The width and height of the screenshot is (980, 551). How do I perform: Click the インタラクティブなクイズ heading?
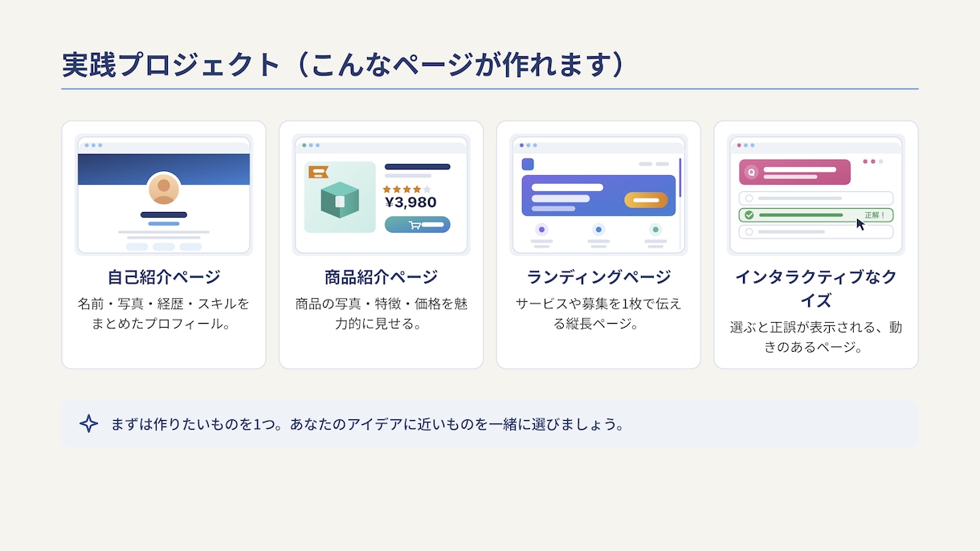click(x=816, y=288)
